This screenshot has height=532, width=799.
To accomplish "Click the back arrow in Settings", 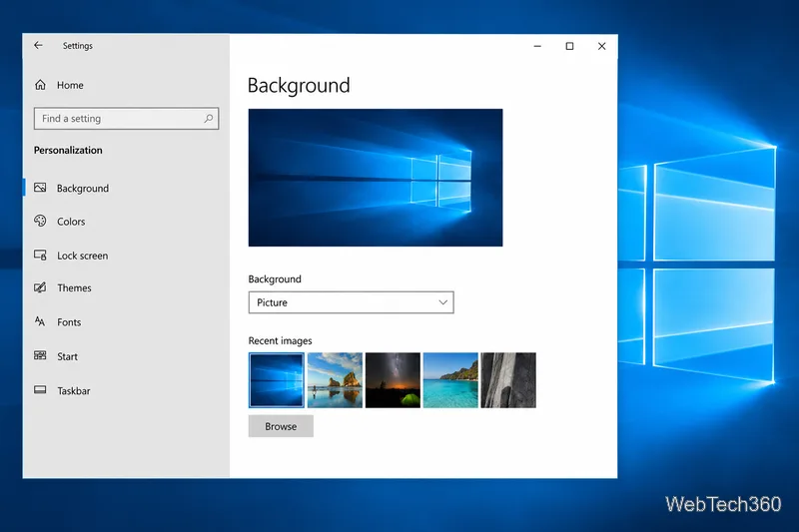I will (x=38, y=45).
